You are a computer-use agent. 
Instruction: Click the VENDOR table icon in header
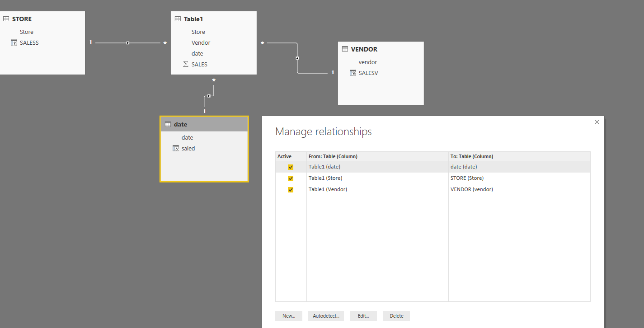pos(345,49)
